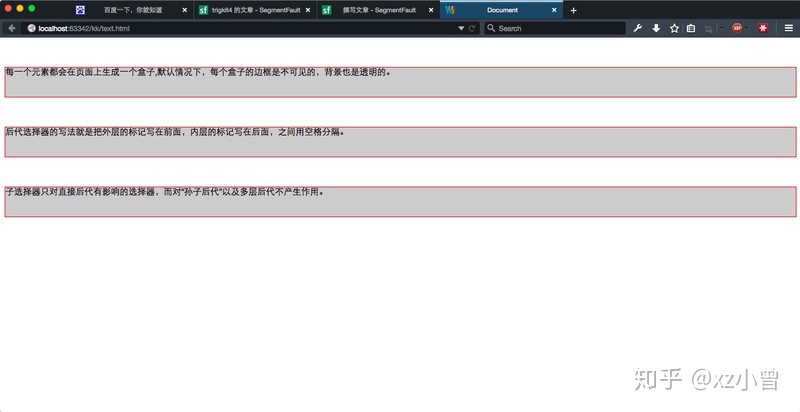This screenshot has width=800, height=412.
Task: Close the Document tab
Action: pos(554,10)
